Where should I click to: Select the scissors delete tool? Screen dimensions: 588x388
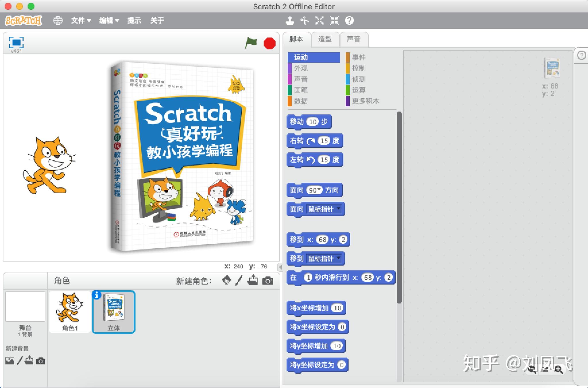point(305,21)
